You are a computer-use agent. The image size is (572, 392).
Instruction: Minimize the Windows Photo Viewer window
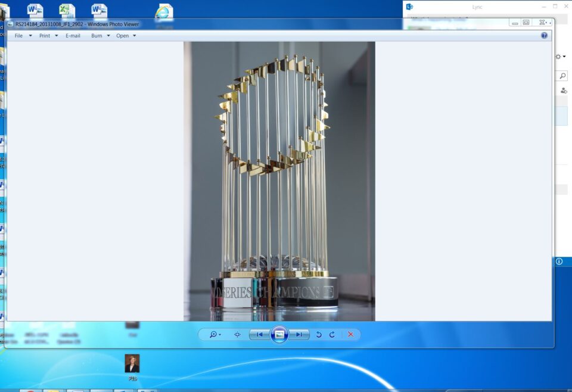(x=515, y=23)
